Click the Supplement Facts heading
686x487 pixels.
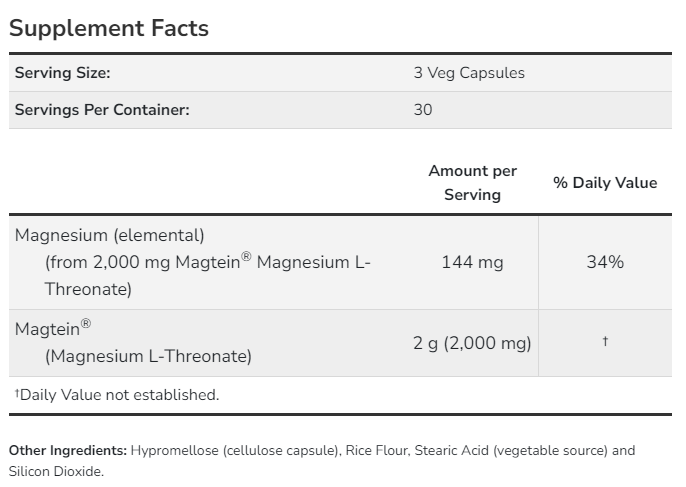tap(109, 28)
